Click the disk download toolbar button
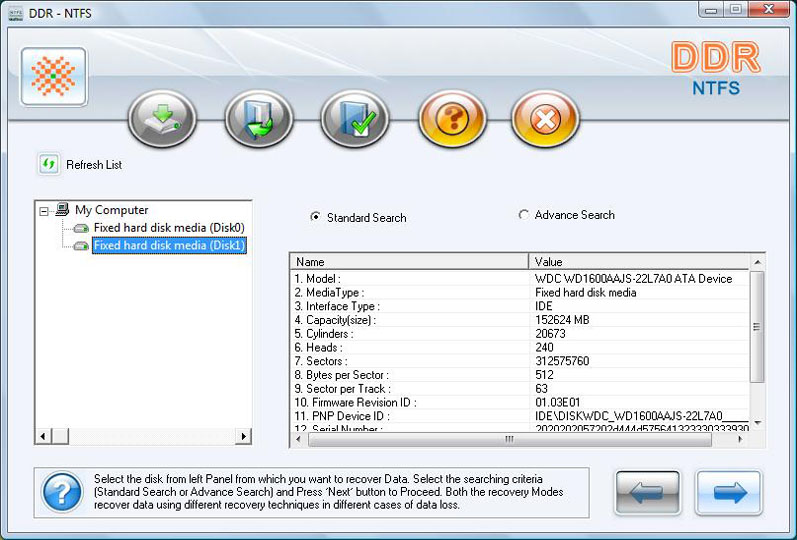Screen dimensions: 797x540 point(162,119)
